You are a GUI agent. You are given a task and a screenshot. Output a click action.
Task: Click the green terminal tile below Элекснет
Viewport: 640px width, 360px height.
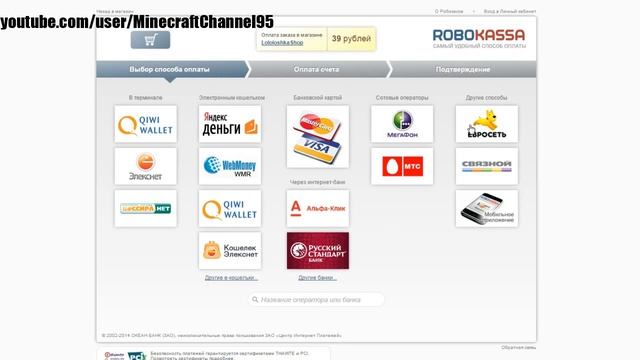click(146, 208)
